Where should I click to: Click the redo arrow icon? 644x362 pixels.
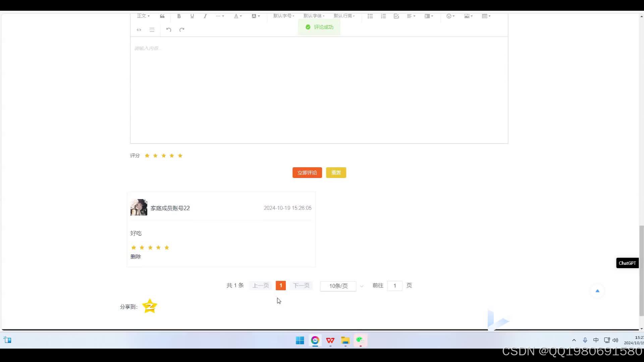pos(182,30)
